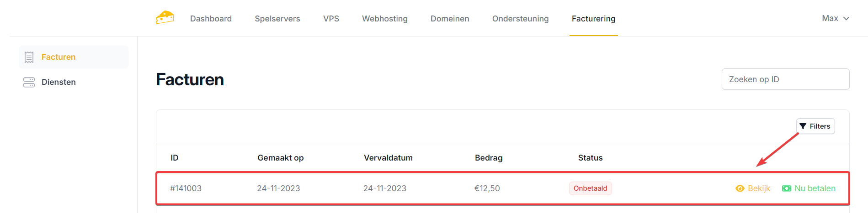Navigate to Webhosting
Viewport: 868px width, 213px height.
pos(385,19)
